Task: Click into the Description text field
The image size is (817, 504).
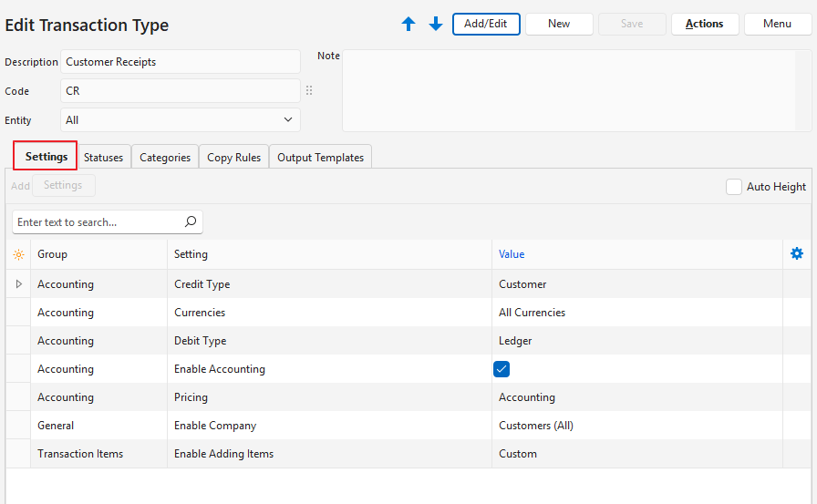Action: point(180,62)
